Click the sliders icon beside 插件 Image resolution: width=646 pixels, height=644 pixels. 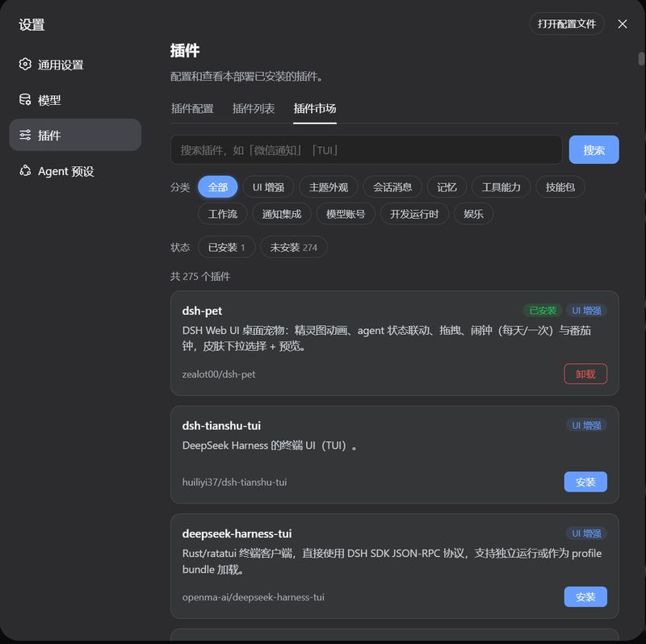25,135
